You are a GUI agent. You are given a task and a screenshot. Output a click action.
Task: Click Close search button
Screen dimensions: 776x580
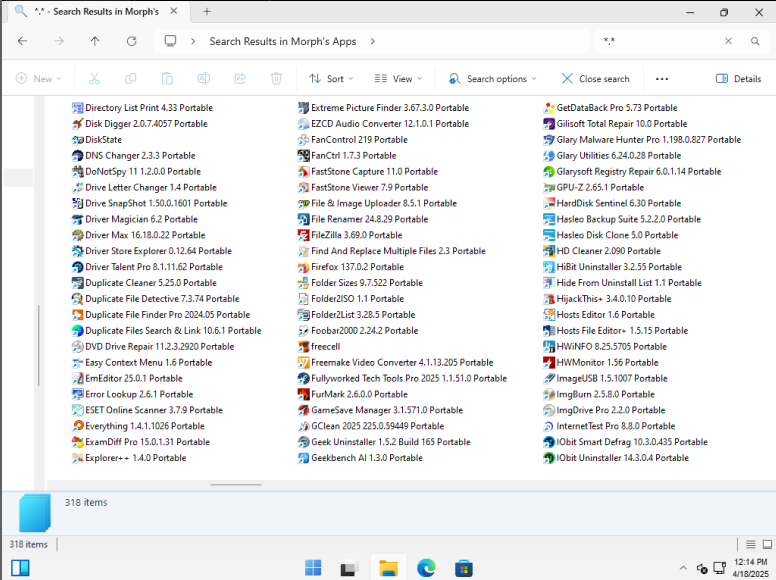point(595,79)
